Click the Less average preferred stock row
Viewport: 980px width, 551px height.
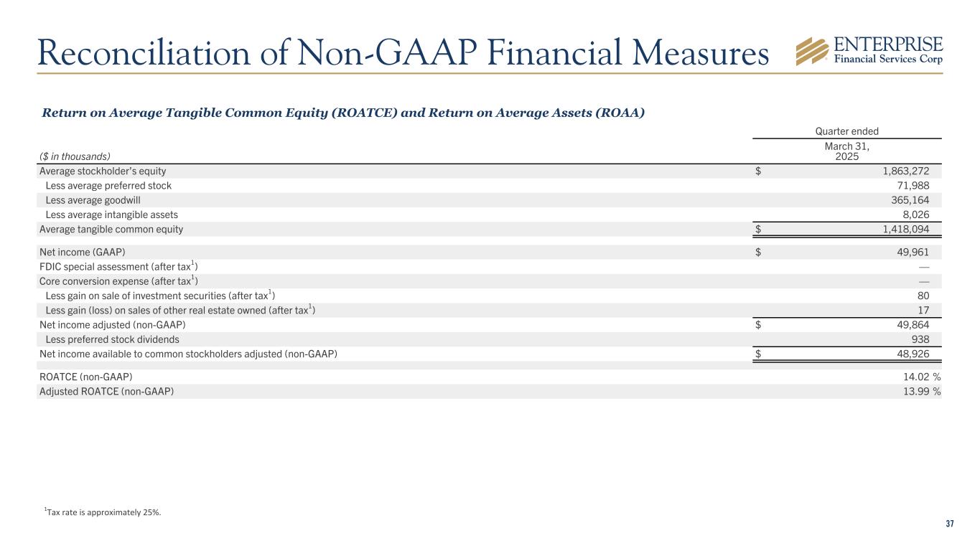[108, 186]
